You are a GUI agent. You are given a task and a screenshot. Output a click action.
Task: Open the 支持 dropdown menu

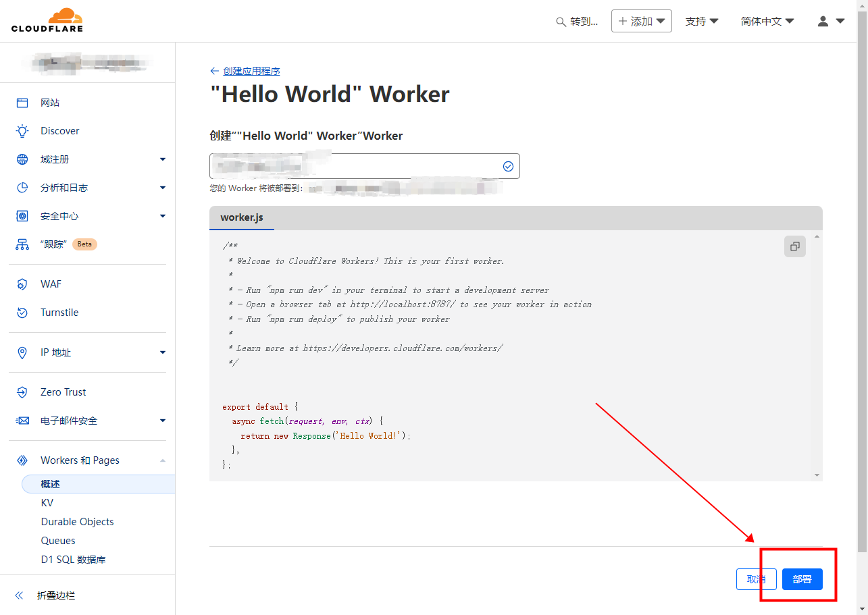702,22
